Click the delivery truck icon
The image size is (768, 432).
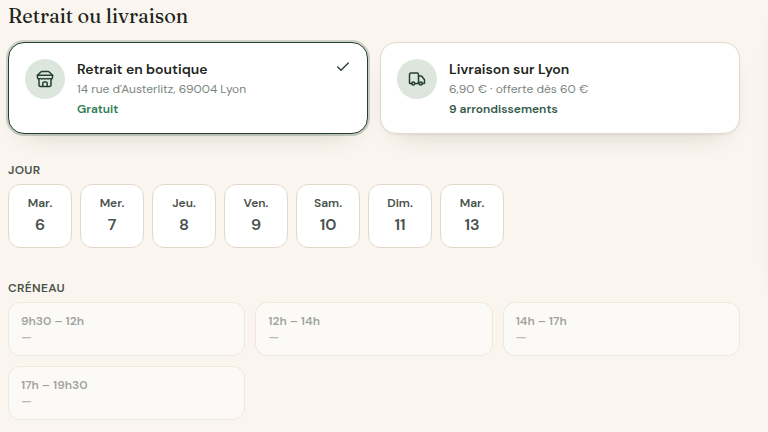[417, 79]
